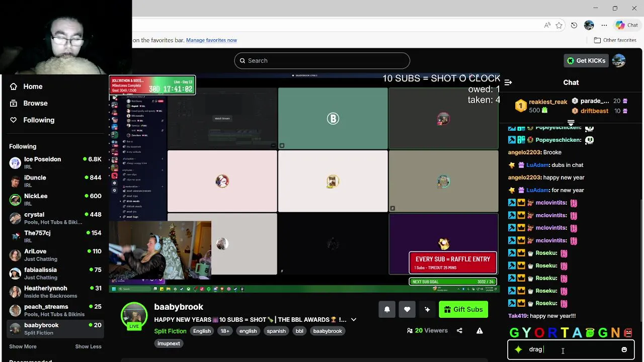Expand the stream title chevron
The height and width of the screenshot is (362, 644).
coord(354,319)
